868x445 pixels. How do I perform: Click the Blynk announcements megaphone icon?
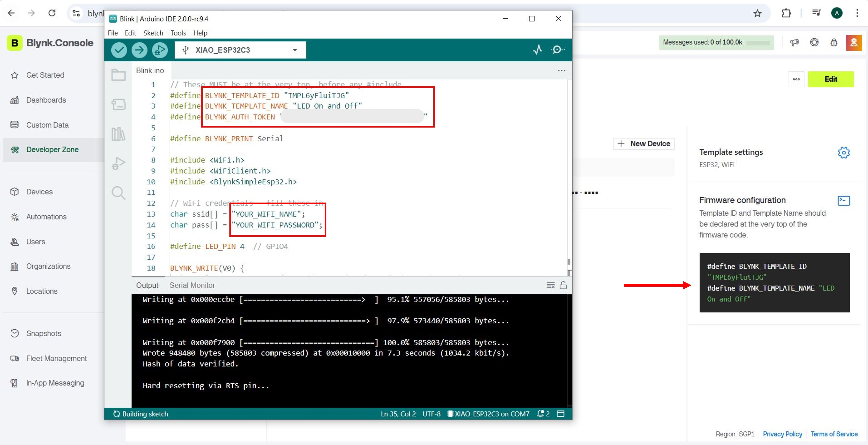click(x=794, y=42)
